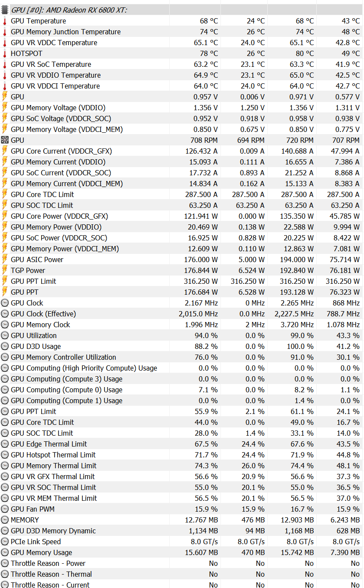Select the 'GPU Computing (Compute 1) Usage' label

tap(67, 401)
